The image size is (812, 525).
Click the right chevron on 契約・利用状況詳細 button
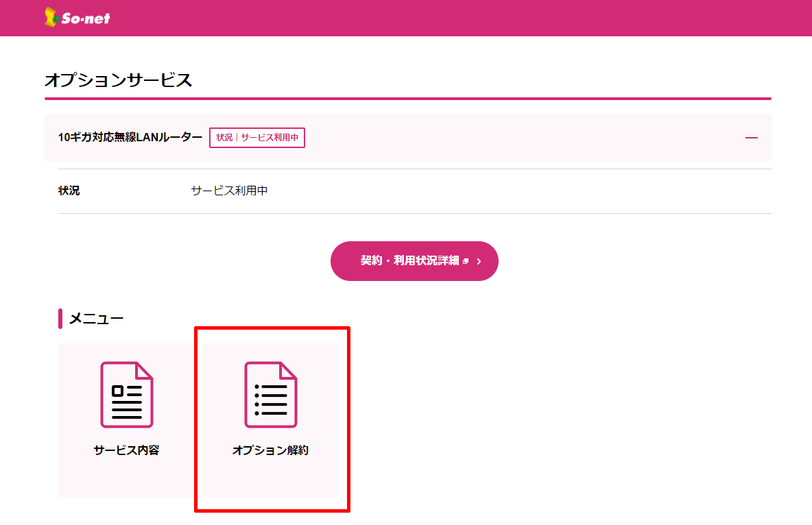479,261
